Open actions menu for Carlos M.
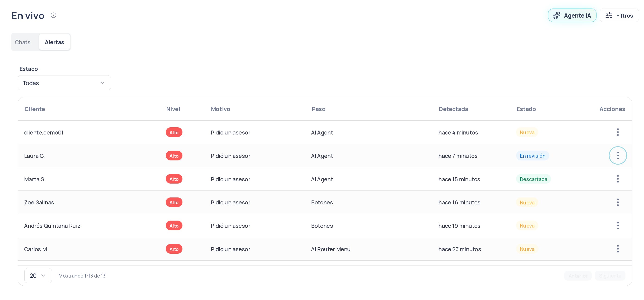The height and width of the screenshot is (300, 644). pos(618,249)
